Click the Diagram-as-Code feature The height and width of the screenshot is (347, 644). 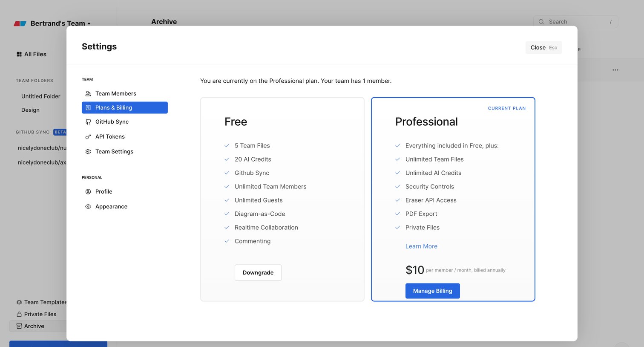coord(260,214)
